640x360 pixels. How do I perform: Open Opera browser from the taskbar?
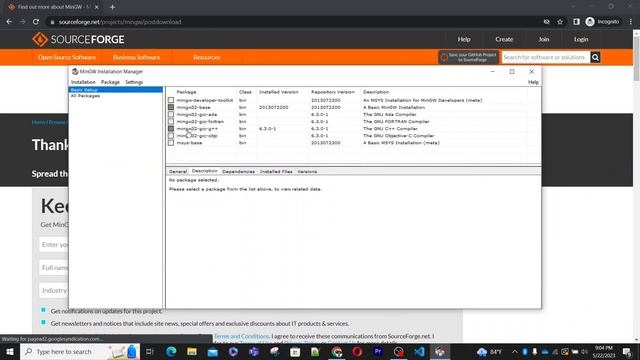tap(357, 351)
